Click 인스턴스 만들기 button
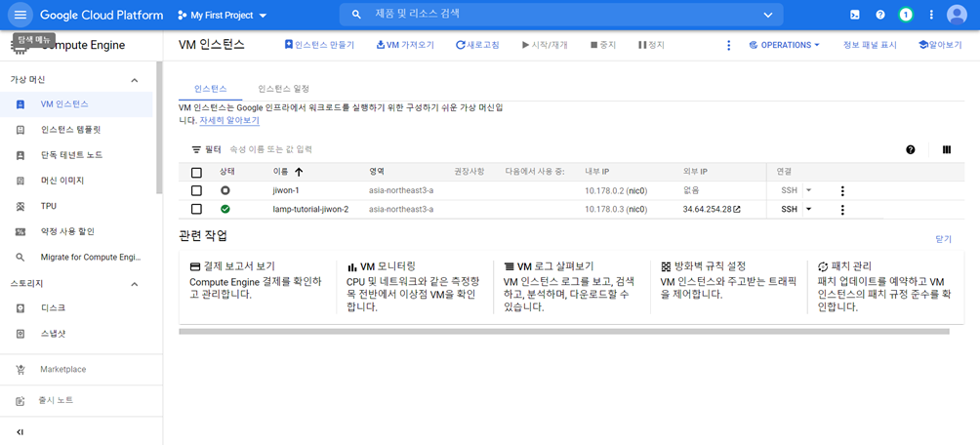Image resolution: width=980 pixels, height=445 pixels. [319, 45]
